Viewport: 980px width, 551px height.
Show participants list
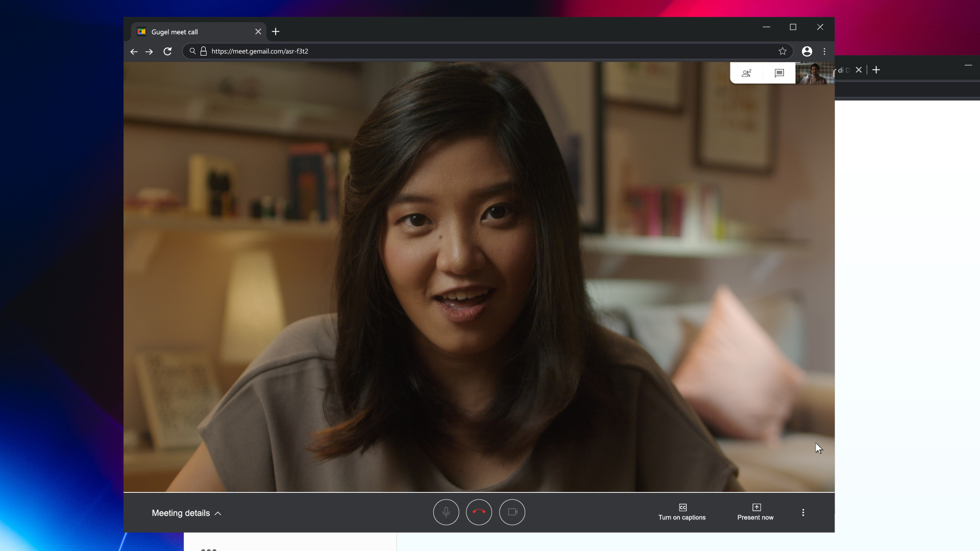746,73
